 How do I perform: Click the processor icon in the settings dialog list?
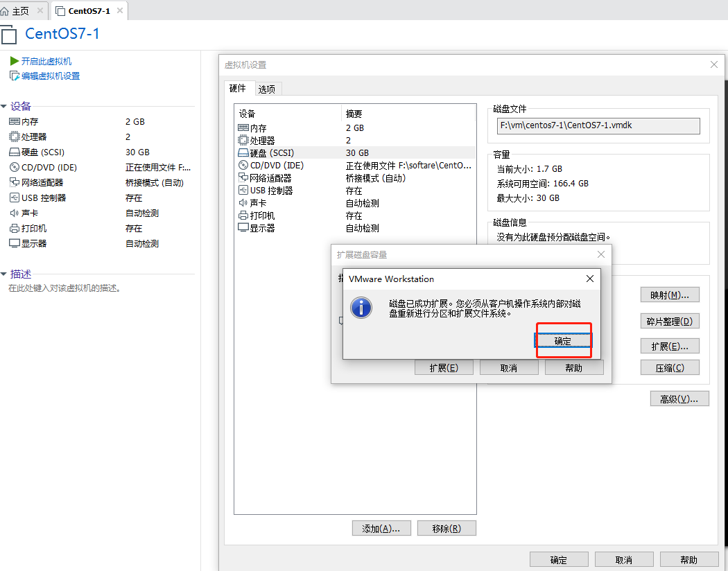tap(243, 140)
